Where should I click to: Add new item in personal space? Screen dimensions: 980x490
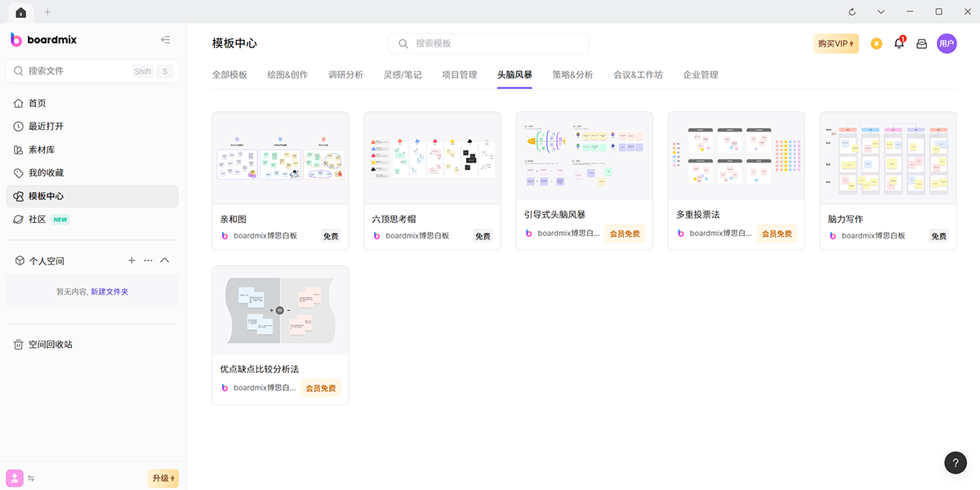131,261
